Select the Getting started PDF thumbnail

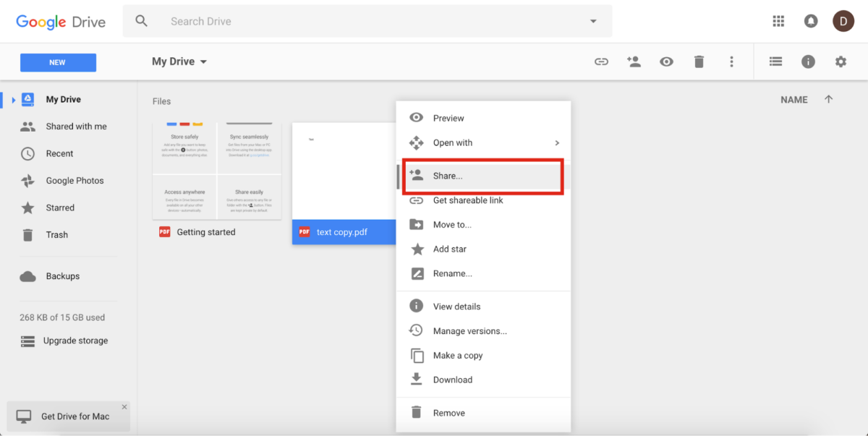[216, 170]
